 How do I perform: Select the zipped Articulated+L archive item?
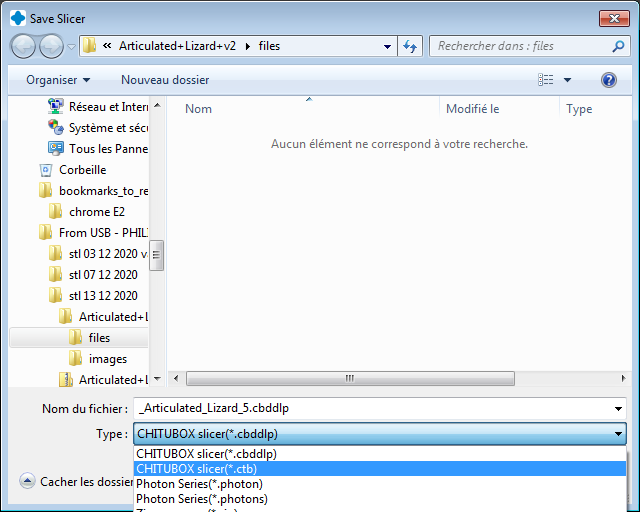pos(103,380)
